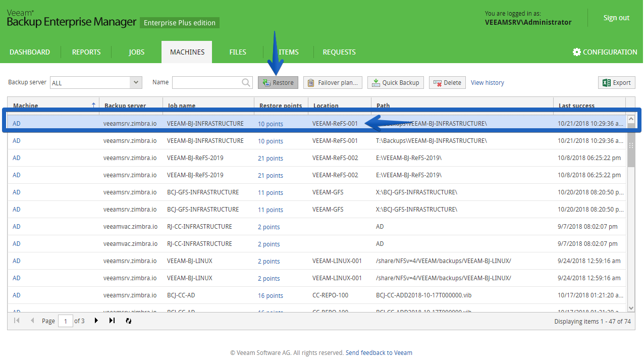
Task: Refresh the machines grid
Action: [128, 321]
